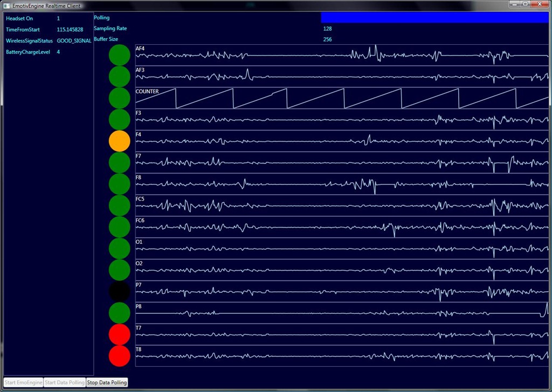Image resolution: width=552 pixels, height=392 pixels.
Task: Click the Start EmoEngine button
Action: click(x=23, y=382)
